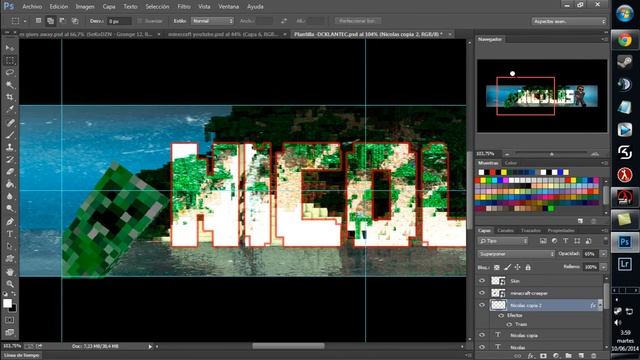Select the History Brush tool
The height and width of the screenshot is (360, 640).
point(10,159)
